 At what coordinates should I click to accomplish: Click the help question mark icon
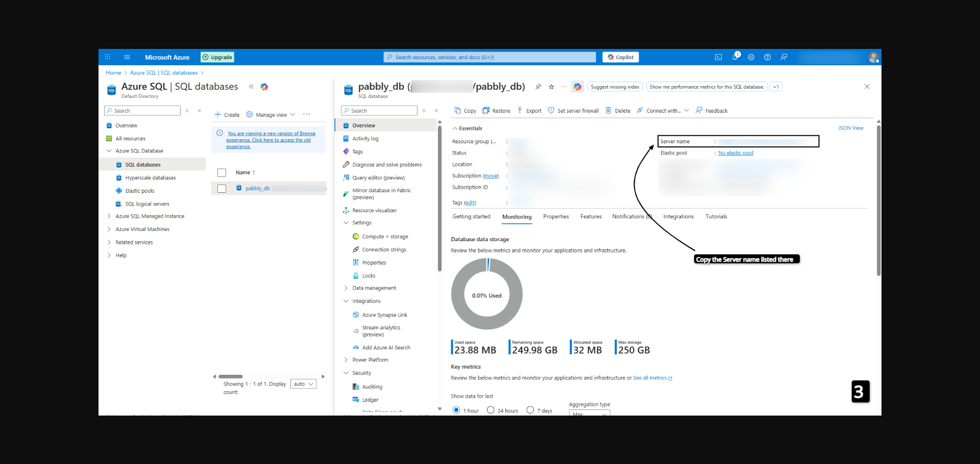(767, 57)
